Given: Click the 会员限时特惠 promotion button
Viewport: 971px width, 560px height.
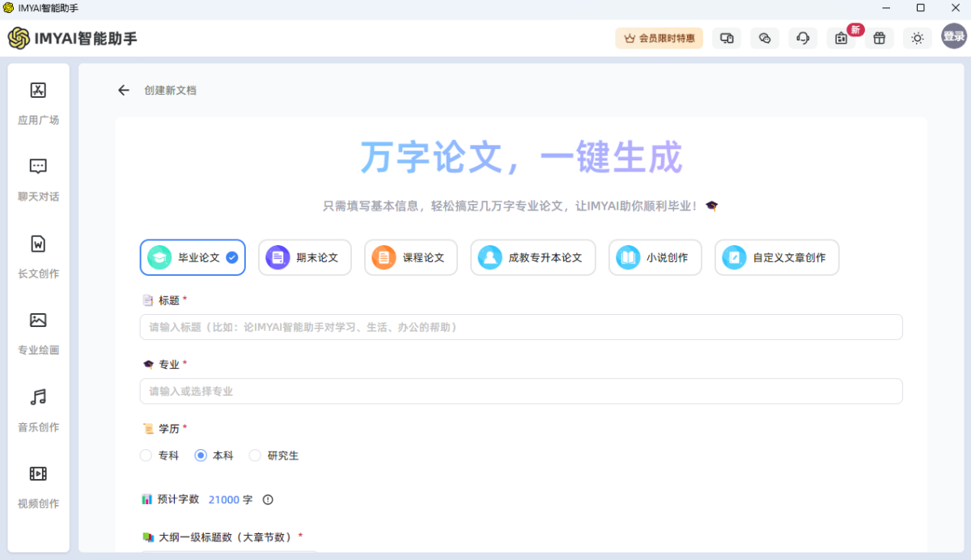Looking at the screenshot, I should (659, 38).
